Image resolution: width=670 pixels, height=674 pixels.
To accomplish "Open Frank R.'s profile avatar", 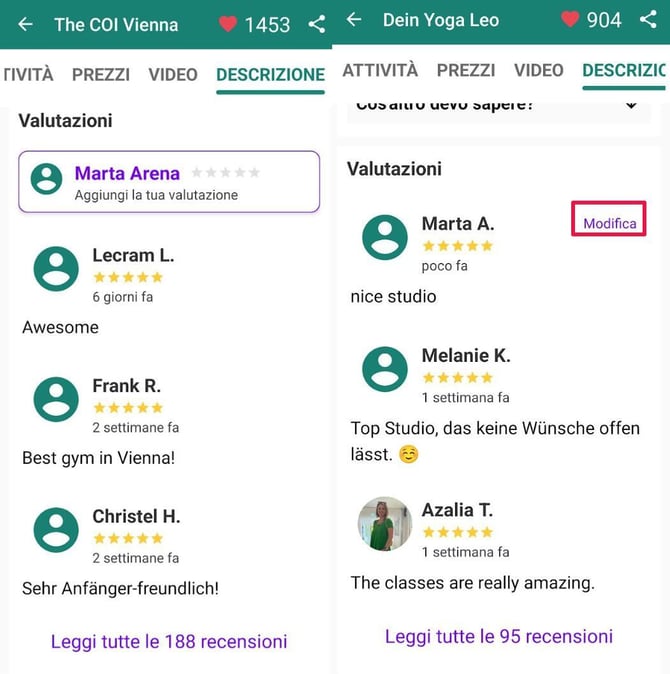I will point(56,399).
